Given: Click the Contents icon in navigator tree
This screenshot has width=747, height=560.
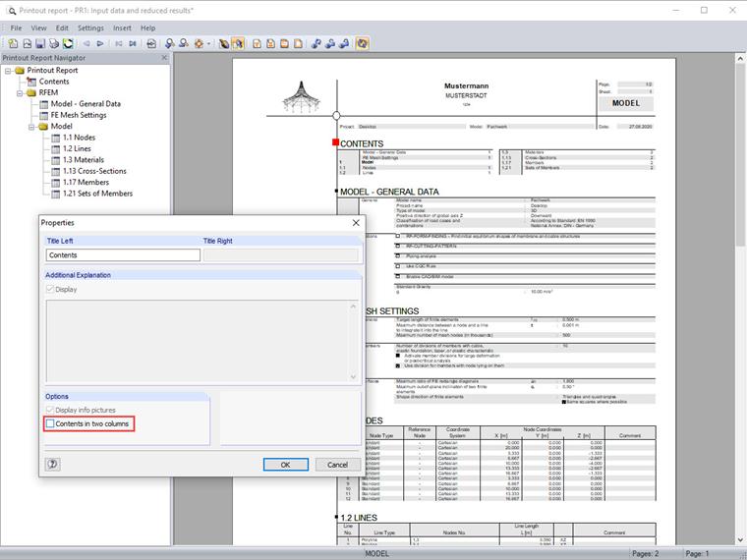Looking at the screenshot, I should [31, 82].
